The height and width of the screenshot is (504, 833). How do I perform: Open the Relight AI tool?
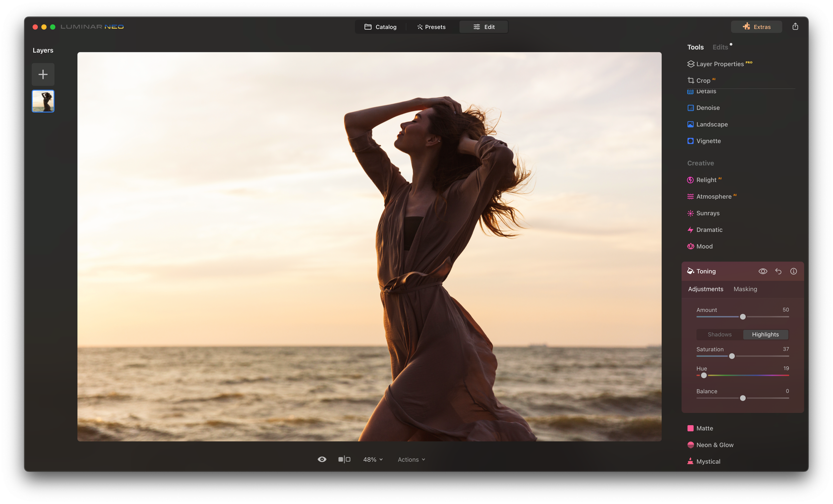pos(706,180)
